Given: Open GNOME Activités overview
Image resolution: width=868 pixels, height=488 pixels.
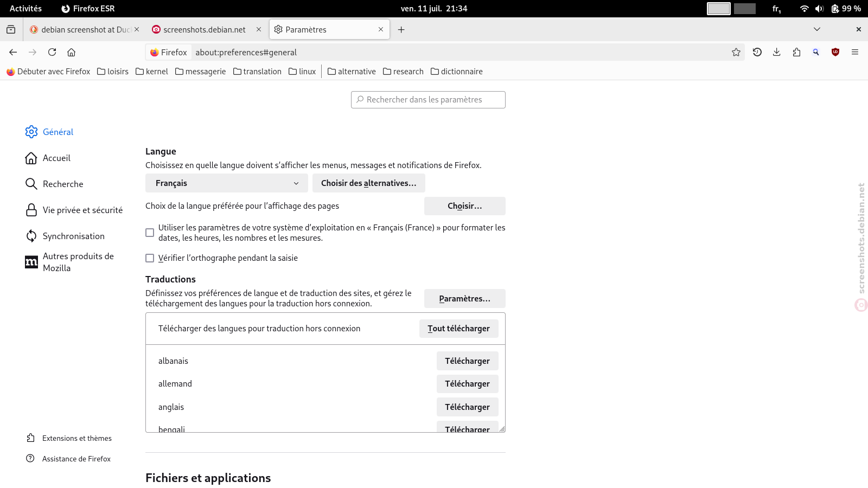Looking at the screenshot, I should 25,9.
